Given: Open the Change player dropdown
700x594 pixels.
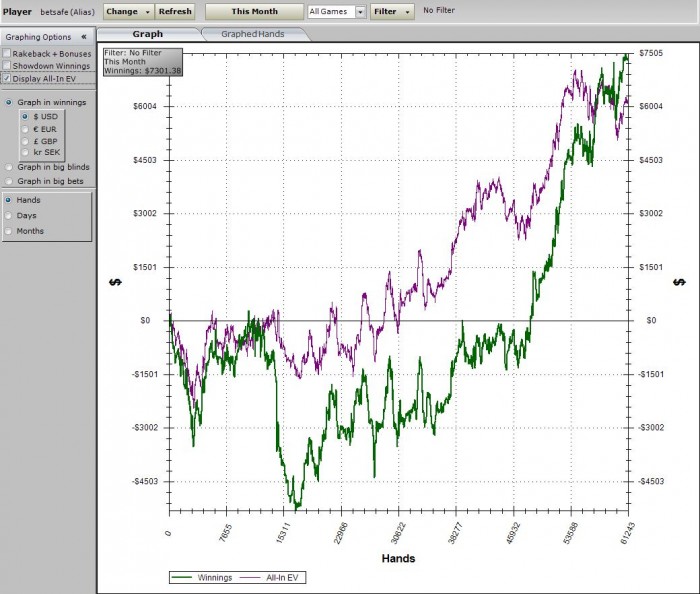Looking at the screenshot, I should [x=129, y=12].
